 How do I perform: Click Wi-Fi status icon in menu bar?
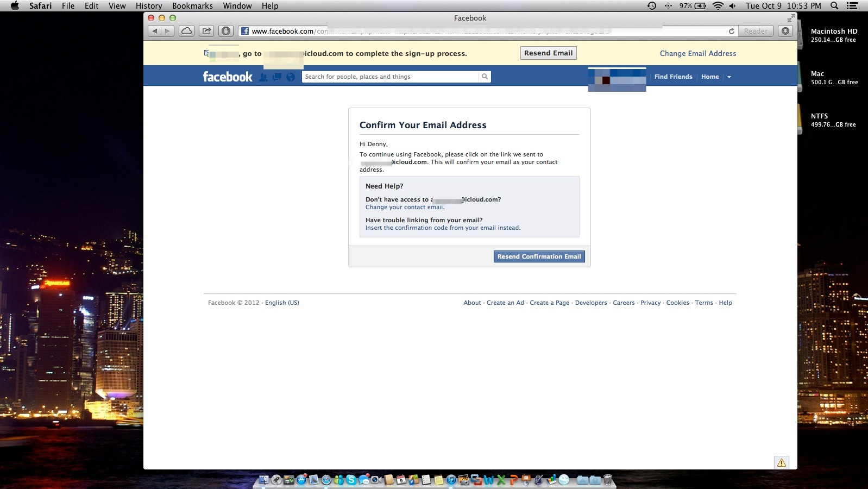click(718, 6)
